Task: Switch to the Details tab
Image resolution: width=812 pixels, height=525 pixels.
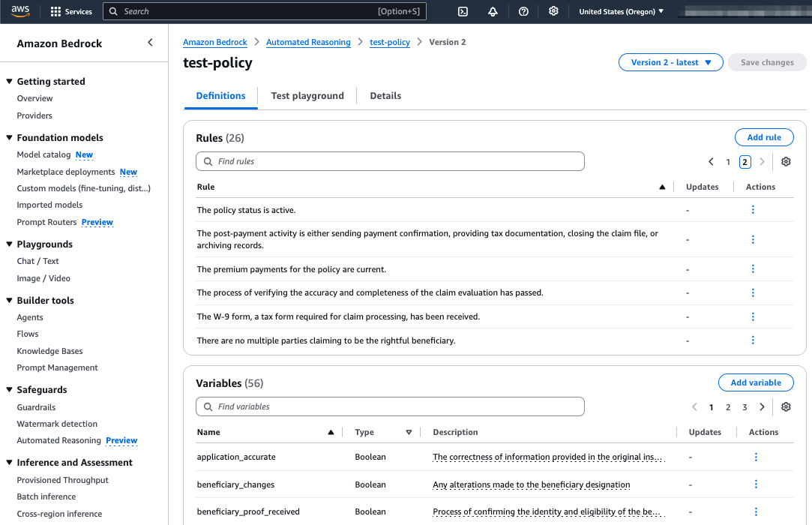Action: point(385,96)
